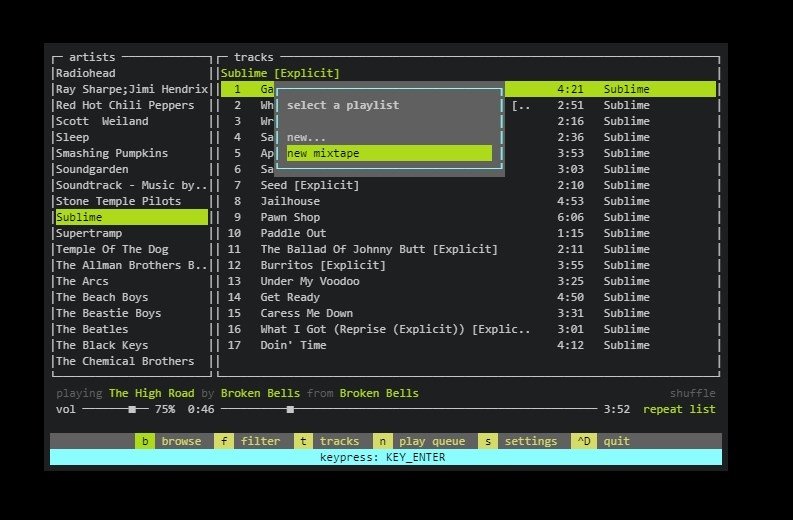Select artist Sleep
Screen dimensions: 793x520
[131, 137]
